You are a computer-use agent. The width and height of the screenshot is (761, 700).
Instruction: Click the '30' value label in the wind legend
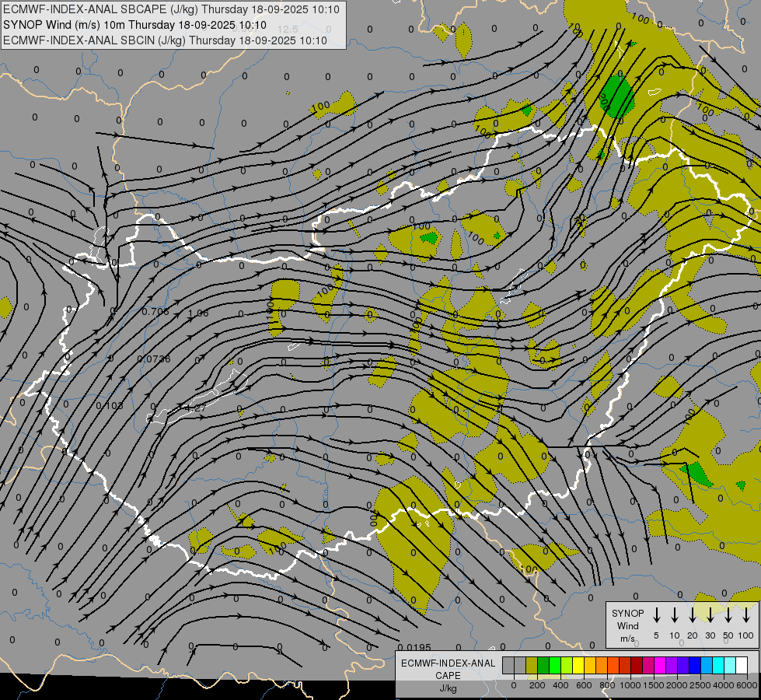click(710, 635)
